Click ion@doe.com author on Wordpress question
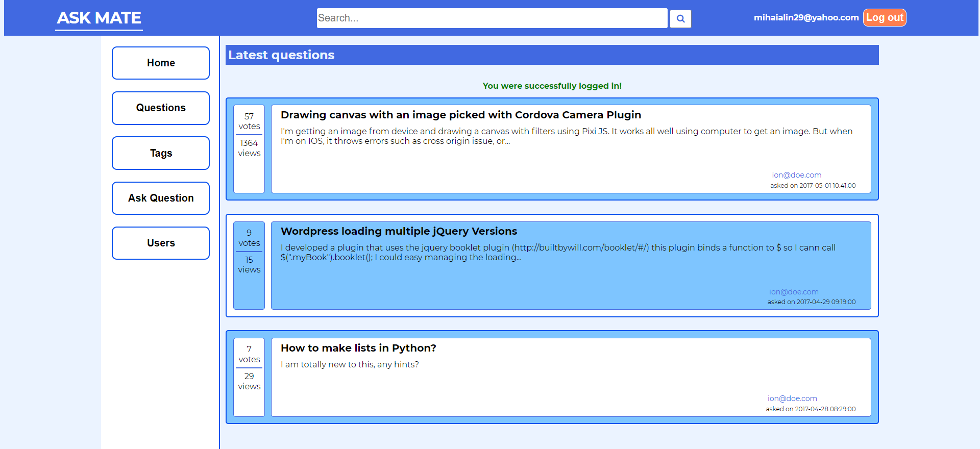This screenshot has height=449, width=980. [x=794, y=292]
